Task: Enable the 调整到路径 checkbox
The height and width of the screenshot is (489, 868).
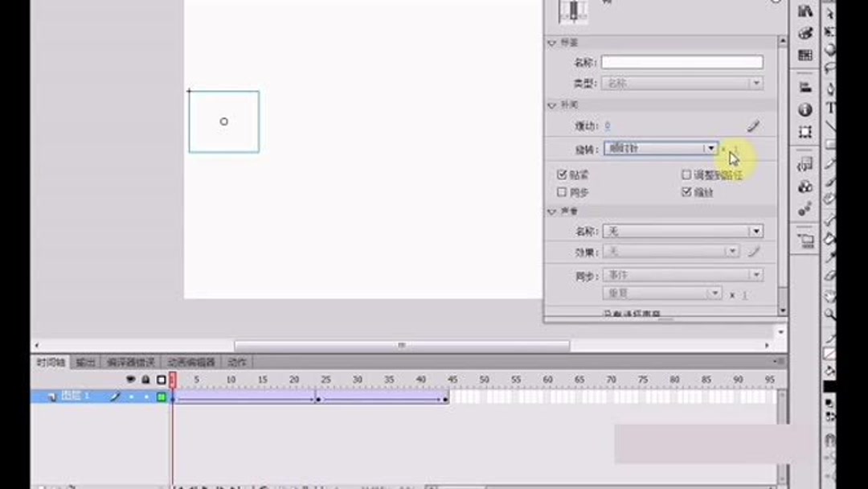Action: 686,174
